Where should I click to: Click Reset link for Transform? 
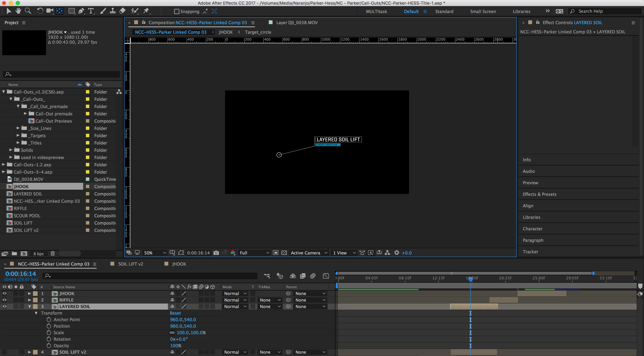pos(175,313)
